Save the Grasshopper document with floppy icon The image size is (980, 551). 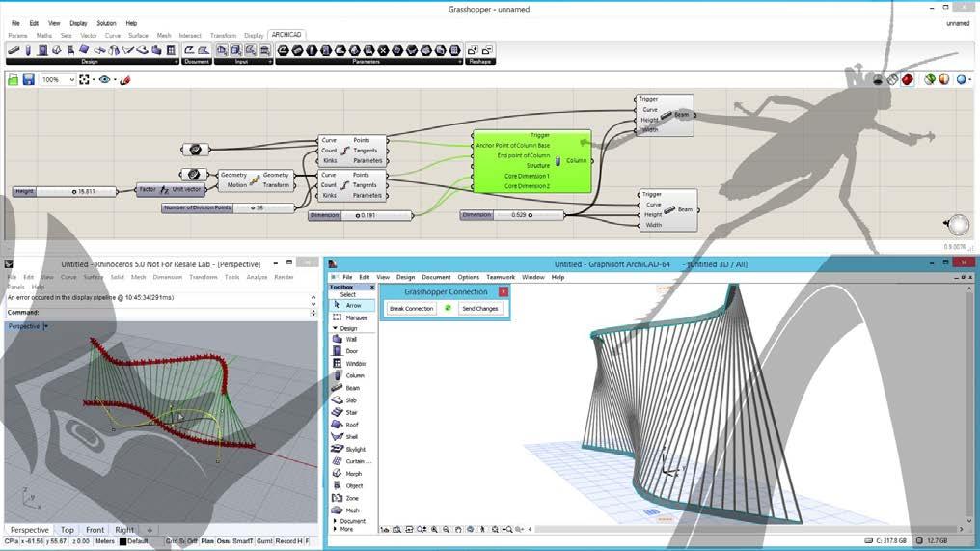[x=29, y=79]
